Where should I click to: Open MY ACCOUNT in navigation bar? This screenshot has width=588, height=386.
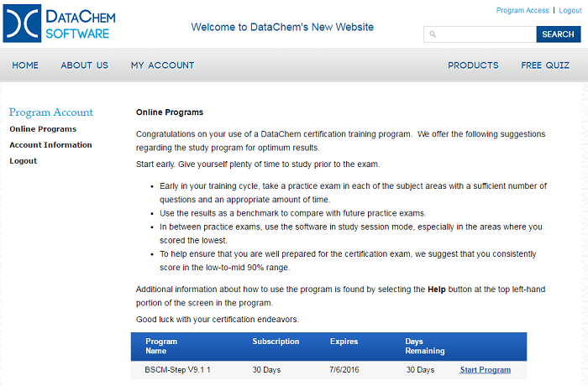pyautogui.click(x=163, y=65)
